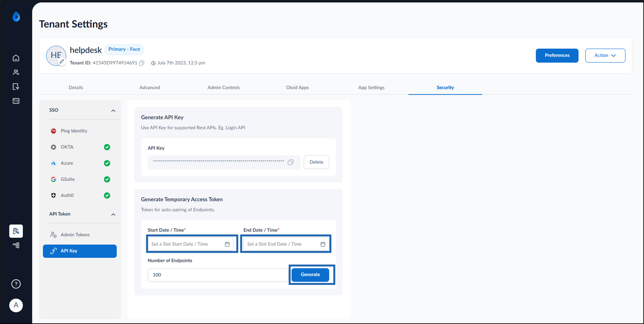Image resolution: width=644 pixels, height=324 pixels.
Task: Open Azure SSO entry
Action: pos(80,163)
